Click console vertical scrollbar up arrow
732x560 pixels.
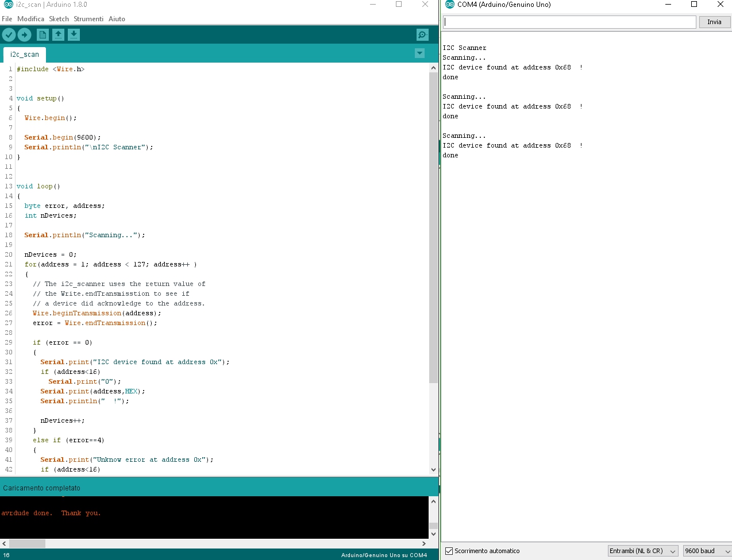coord(433,501)
